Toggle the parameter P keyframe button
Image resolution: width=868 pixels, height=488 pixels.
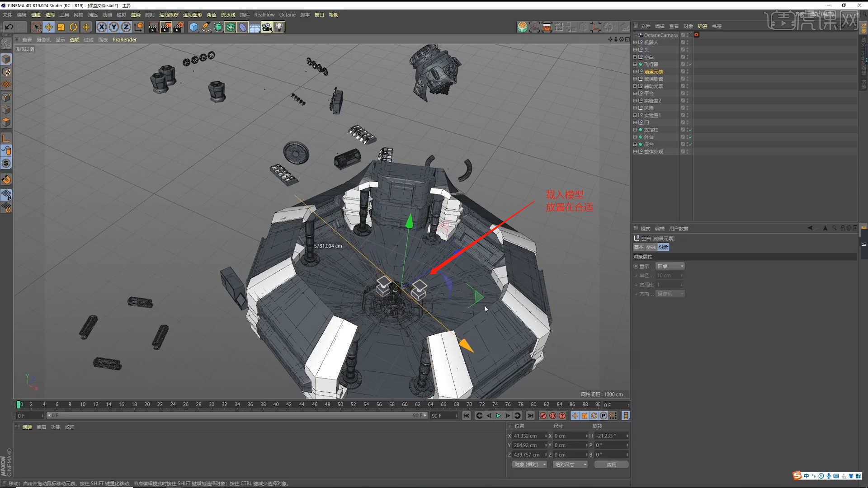(604, 416)
